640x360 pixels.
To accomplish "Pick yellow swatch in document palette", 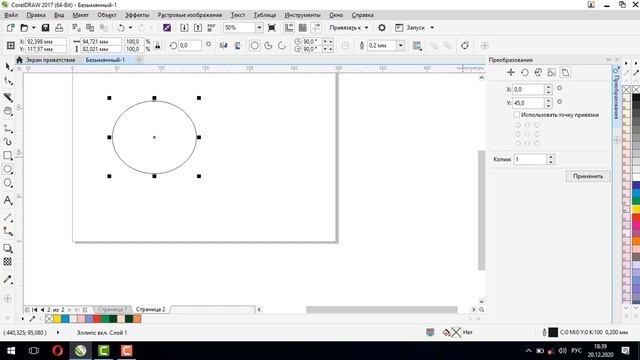I will click(57, 319).
